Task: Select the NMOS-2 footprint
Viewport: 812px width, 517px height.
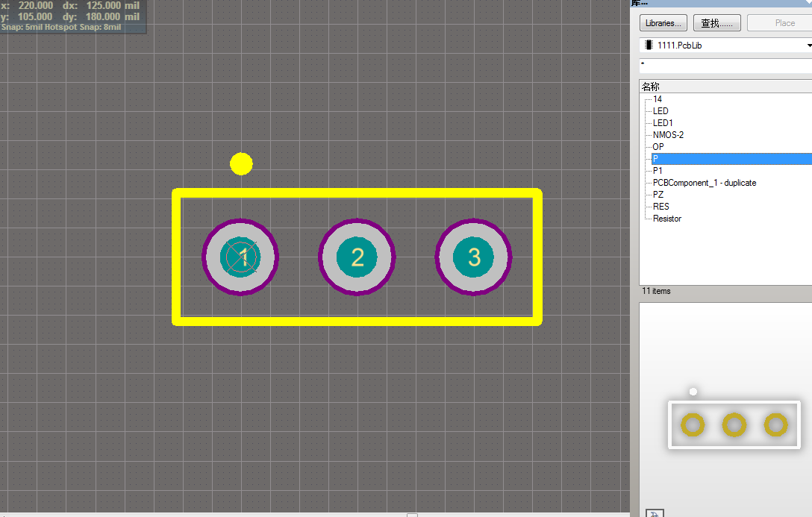Action: 668,134
